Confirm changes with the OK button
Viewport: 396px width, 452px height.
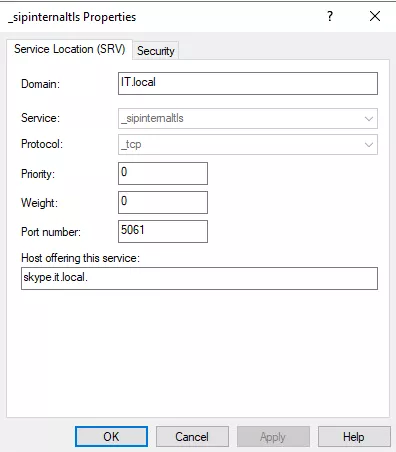tap(111, 436)
